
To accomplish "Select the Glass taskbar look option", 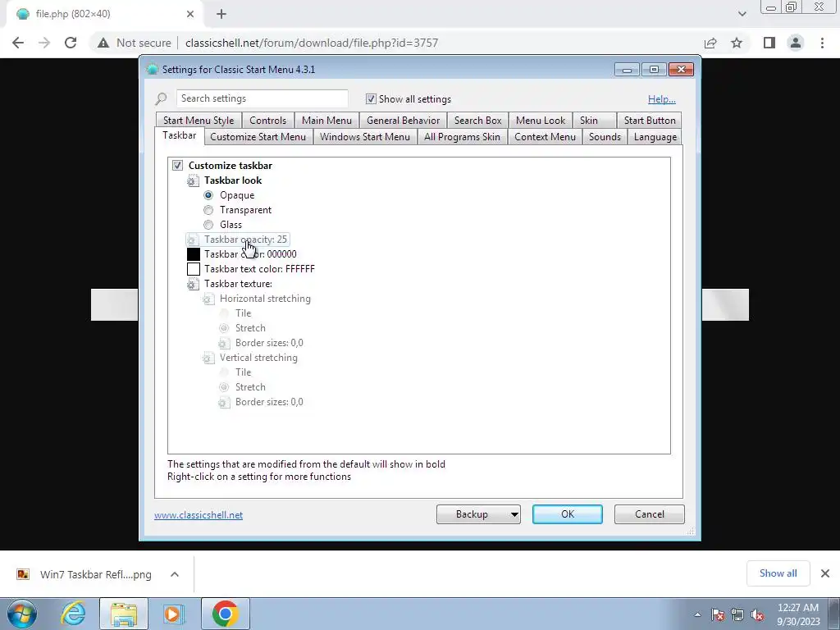I will tap(208, 225).
